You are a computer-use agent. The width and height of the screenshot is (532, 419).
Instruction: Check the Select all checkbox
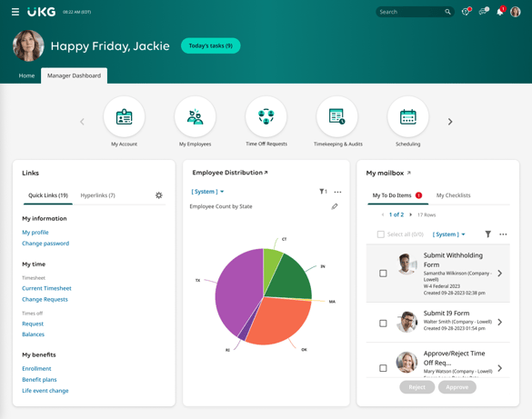[x=381, y=234]
